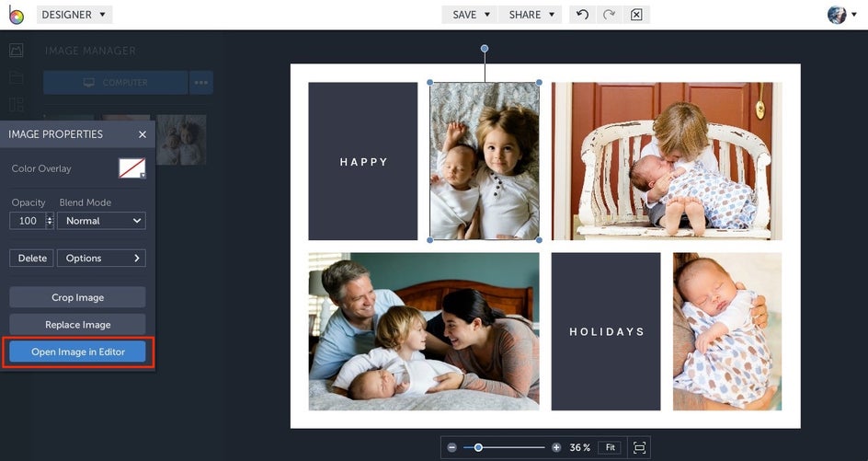Toggle the fullscreen view icon

pos(639,447)
